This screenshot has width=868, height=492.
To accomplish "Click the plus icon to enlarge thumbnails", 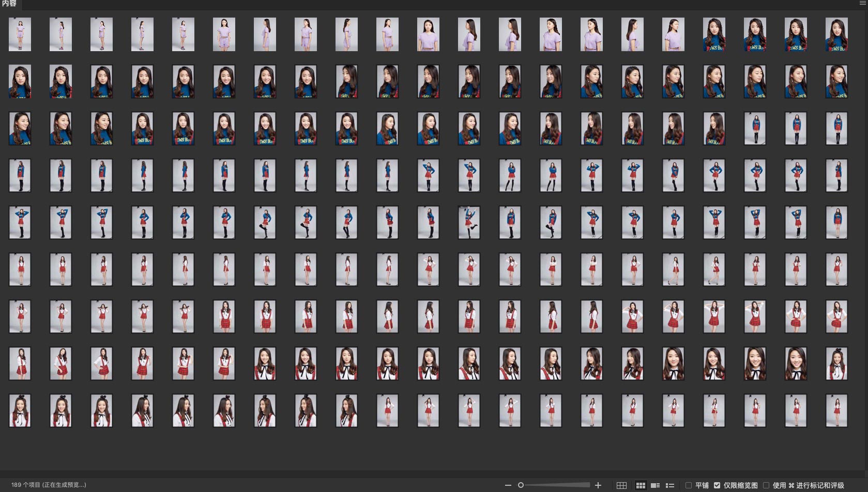I will [598, 485].
